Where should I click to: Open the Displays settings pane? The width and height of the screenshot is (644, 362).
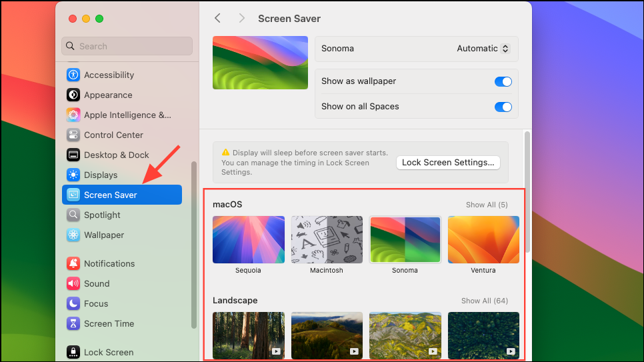point(122,175)
